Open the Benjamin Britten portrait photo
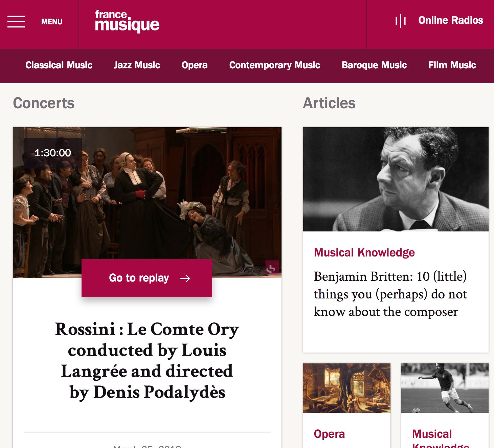 (396, 179)
